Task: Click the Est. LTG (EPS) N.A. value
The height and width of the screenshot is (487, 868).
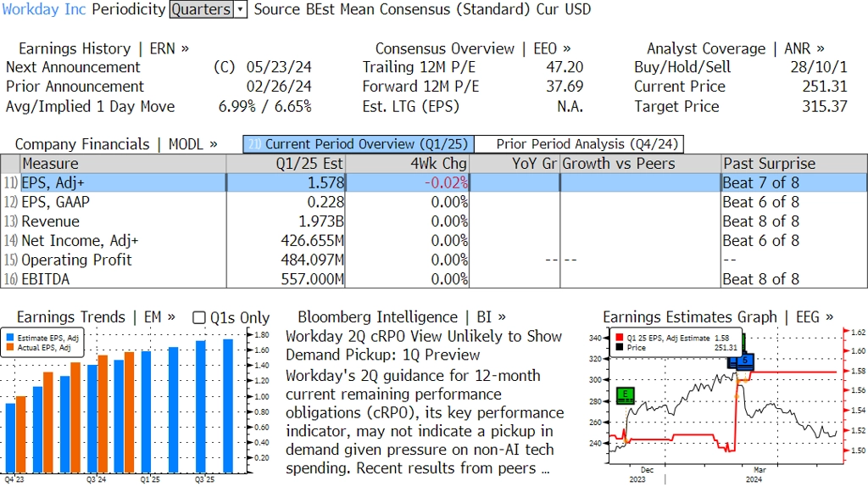Action: pos(570,106)
